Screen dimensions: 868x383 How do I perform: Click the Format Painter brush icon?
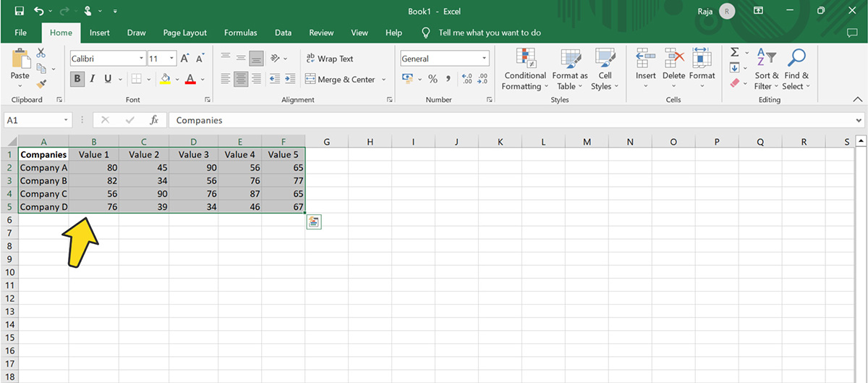(x=41, y=83)
